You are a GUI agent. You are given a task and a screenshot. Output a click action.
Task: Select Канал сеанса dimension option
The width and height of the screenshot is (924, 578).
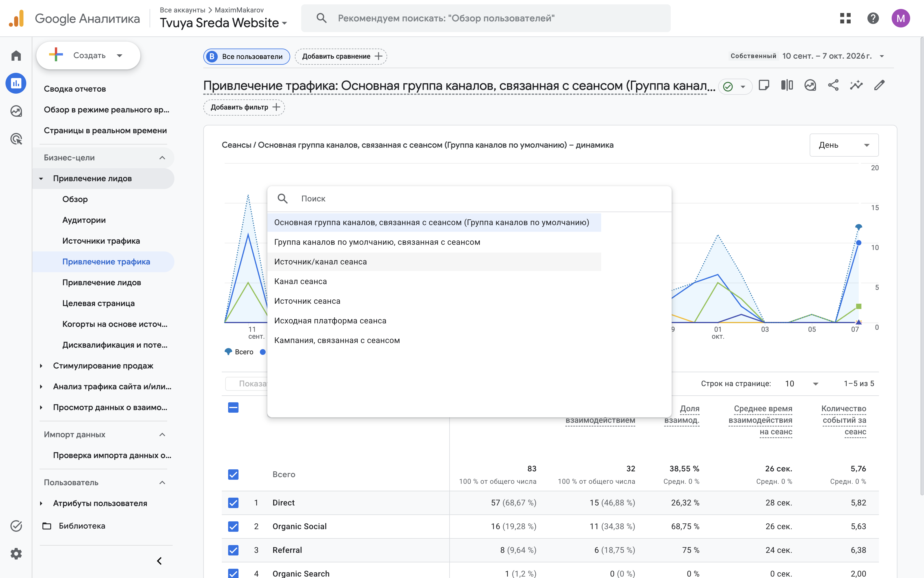click(434, 281)
